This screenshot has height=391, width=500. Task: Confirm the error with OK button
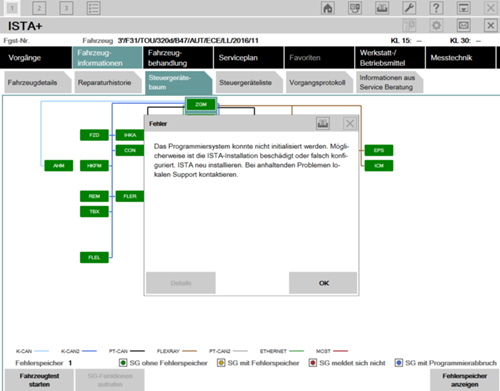pyautogui.click(x=323, y=283)
